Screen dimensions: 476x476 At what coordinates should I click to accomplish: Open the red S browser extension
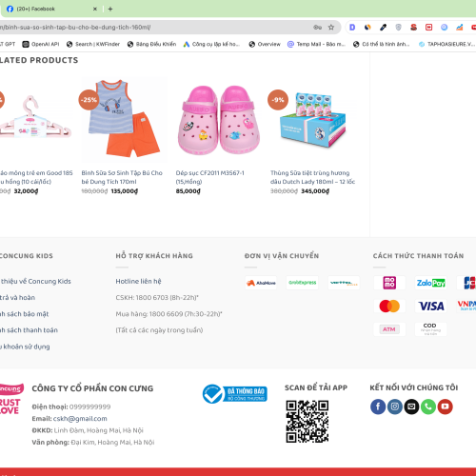tap(413, 28)
